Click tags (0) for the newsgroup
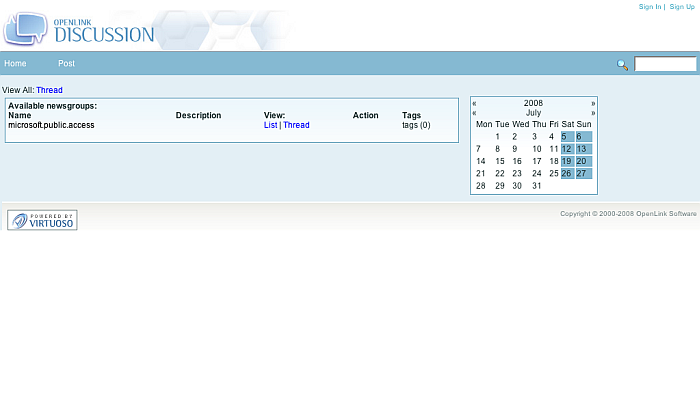The width and height of the screenshot is (700, 399). click(416, 125)
